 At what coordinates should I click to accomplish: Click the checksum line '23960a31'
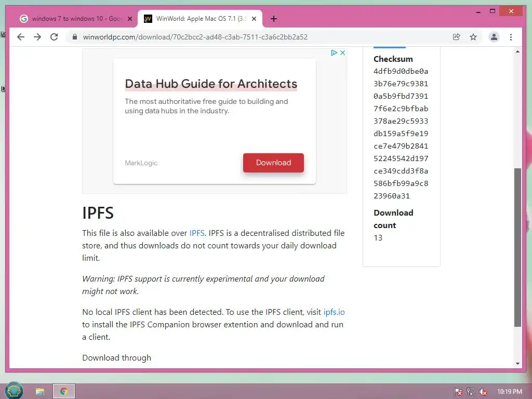[x=392, y=196]
